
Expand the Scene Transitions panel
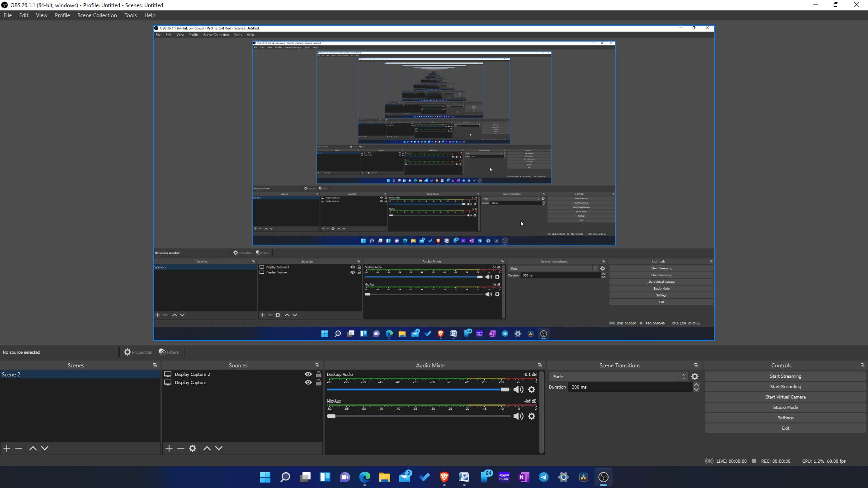(x=695, y=365)
